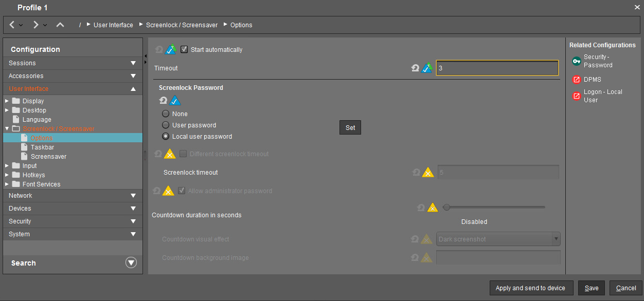Click the Set password button
This screenshot has width=644, height=301.
coord(350,128)
